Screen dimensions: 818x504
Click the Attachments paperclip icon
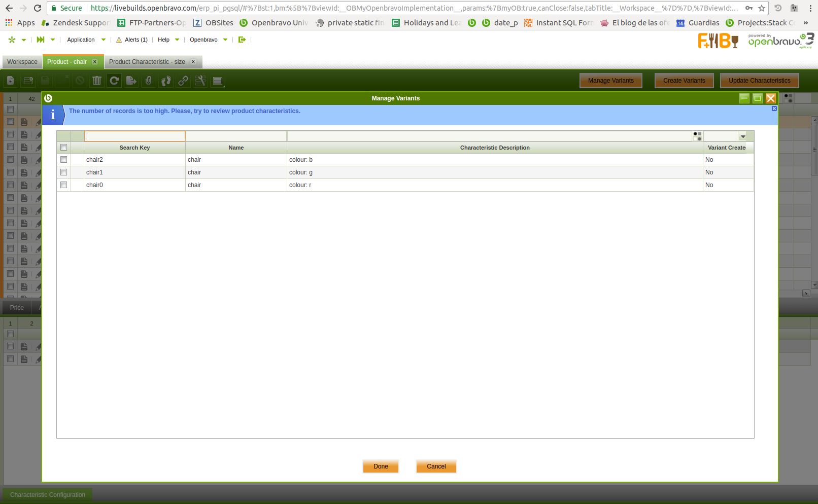(149, 81)
